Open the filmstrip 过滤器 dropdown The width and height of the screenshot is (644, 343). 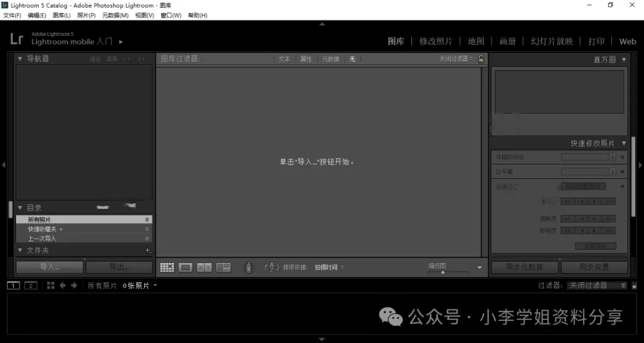coord(597,286)
